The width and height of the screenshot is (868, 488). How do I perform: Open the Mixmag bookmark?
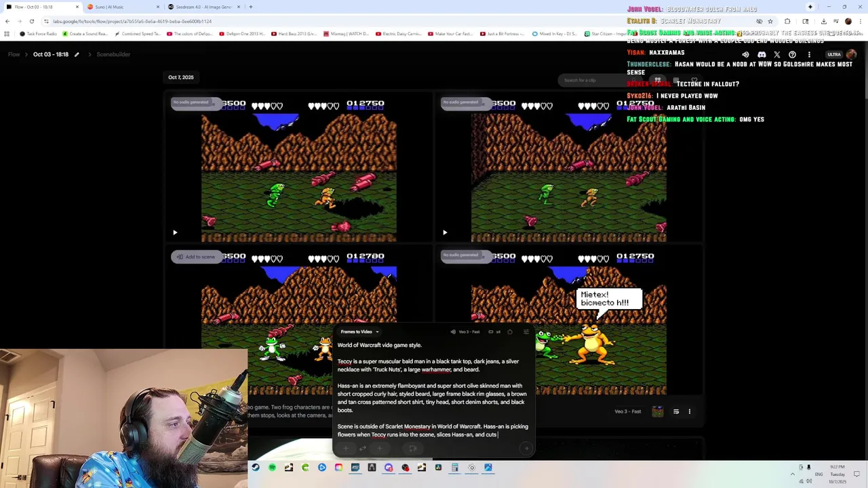point(347,34)
